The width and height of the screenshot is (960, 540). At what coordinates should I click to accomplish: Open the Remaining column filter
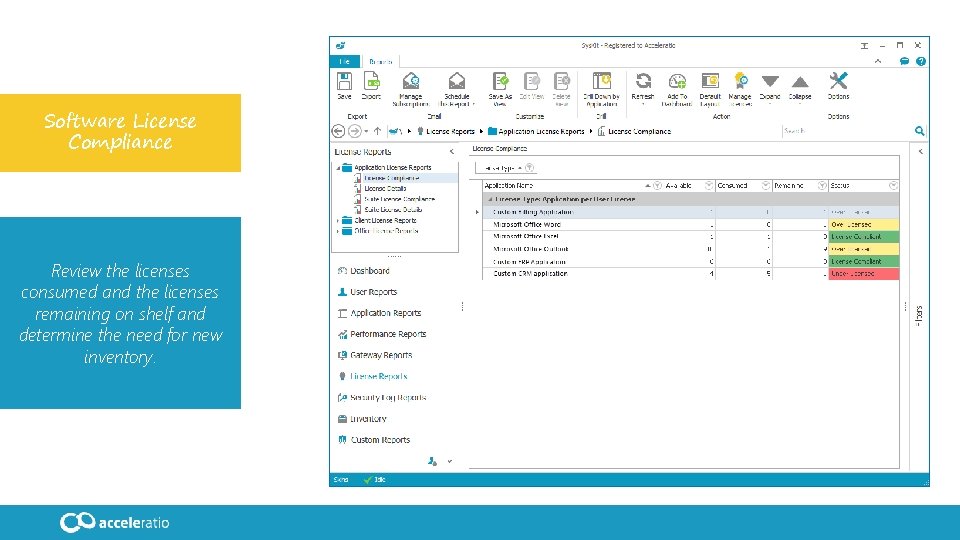822,186
